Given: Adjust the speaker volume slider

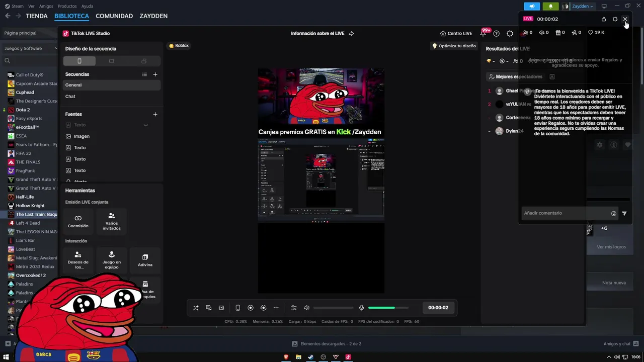Looking at the screenshot, I should click(x=334, y=308).
